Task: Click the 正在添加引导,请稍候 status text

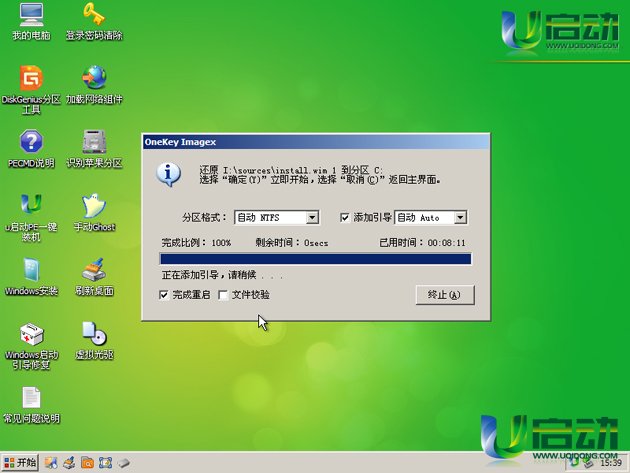Action: 222,275
